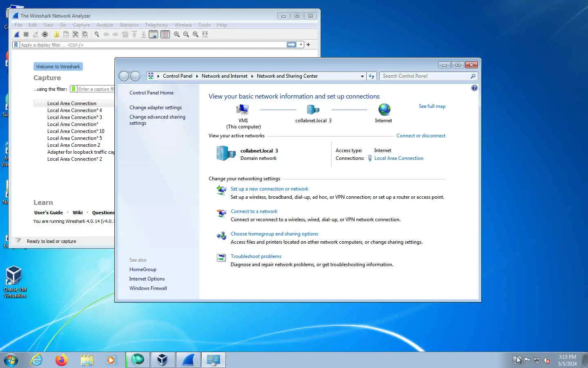Click Connect to a network link
588x368 pixels.
pos(254,211)
